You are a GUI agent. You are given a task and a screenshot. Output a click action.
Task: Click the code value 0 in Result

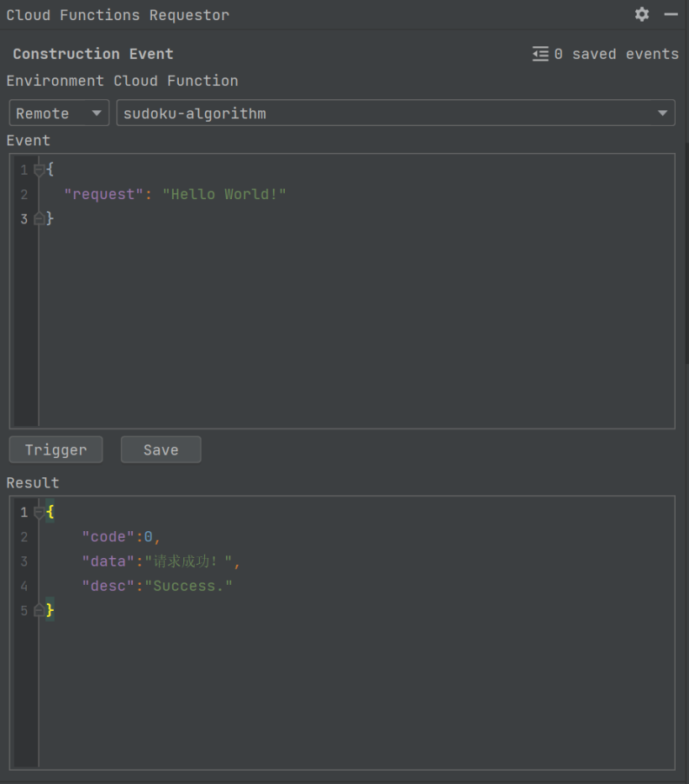point(148,536)
